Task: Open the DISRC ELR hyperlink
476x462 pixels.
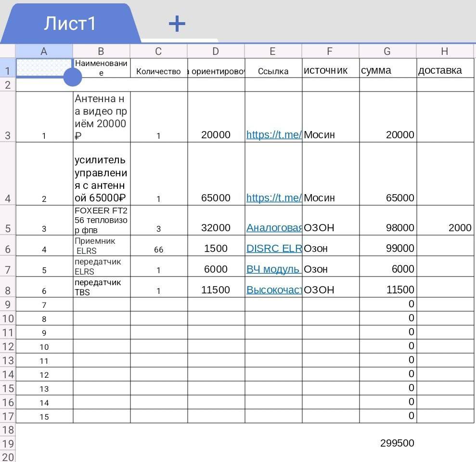Action: pyautogui.click(x=274, y=248)
